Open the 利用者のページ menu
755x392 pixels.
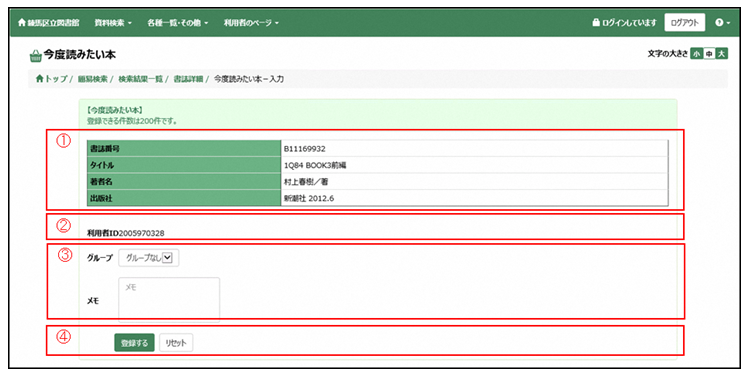coord(251,23)
